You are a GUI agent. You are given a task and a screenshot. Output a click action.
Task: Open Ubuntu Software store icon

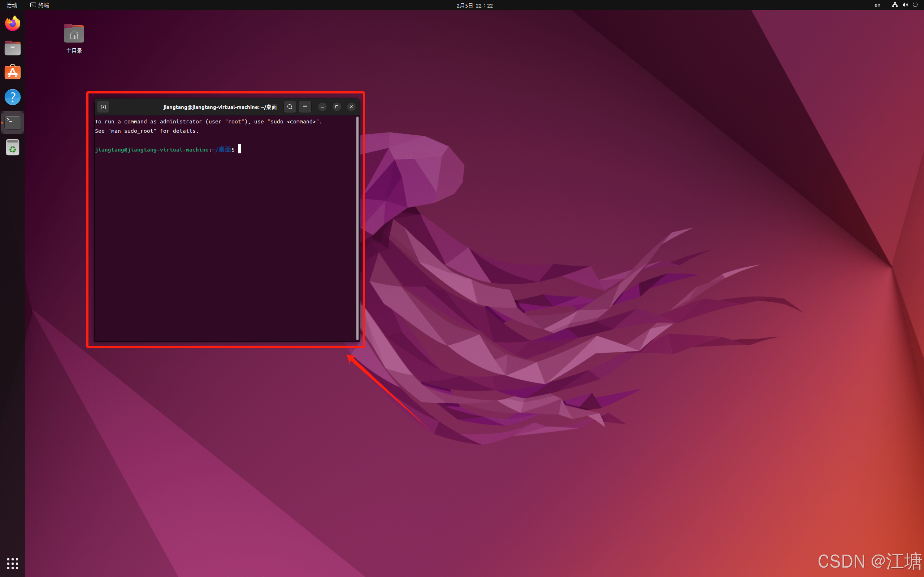[x=13, y=73]
